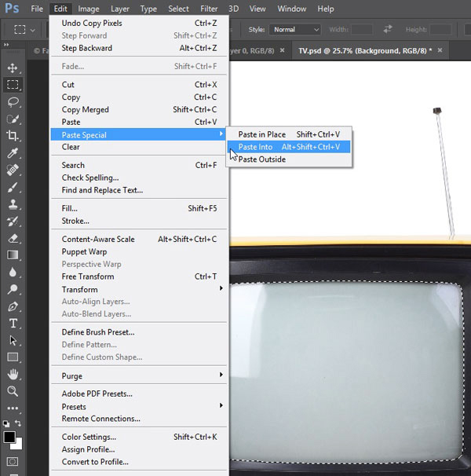471x476 pixels.
Task: Select the Hand tool
Action: [13, 374]
